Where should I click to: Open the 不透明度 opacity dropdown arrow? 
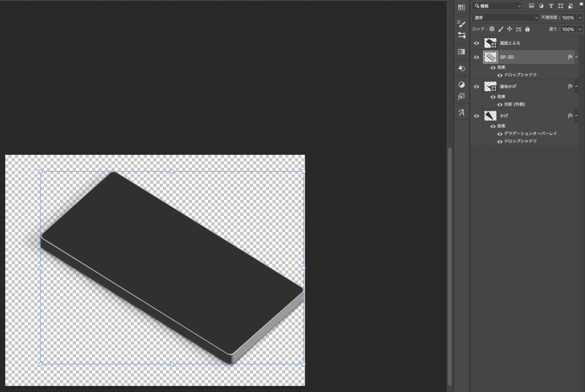[580, 18]
